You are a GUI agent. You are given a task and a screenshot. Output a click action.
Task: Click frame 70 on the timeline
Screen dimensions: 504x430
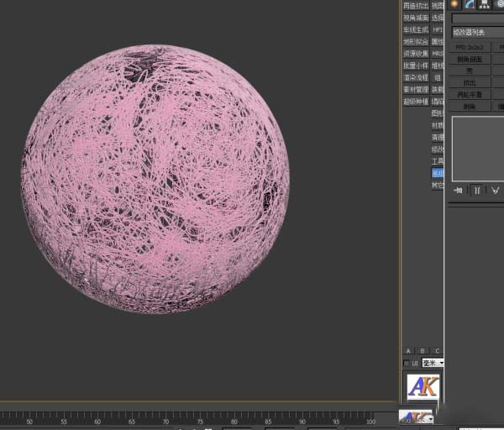click(x=165, y=422)
